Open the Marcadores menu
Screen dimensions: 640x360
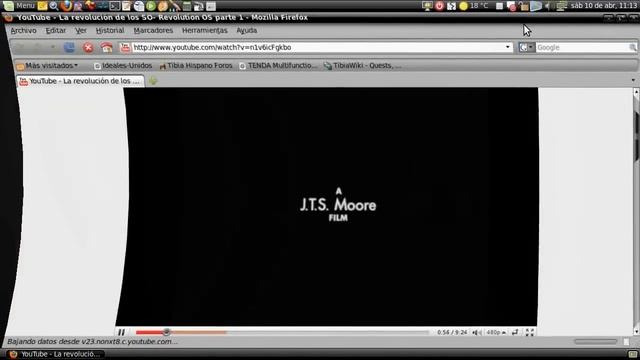153,31
